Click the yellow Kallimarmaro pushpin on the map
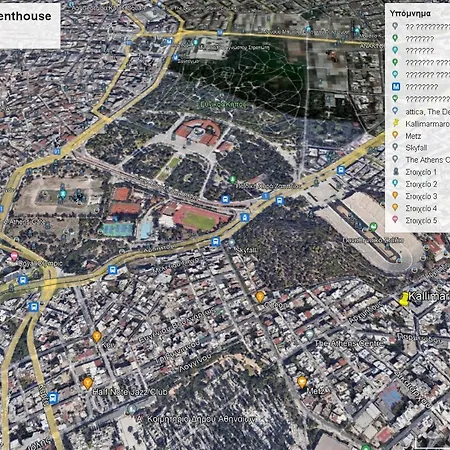The image size is (450, 450). 404,299
